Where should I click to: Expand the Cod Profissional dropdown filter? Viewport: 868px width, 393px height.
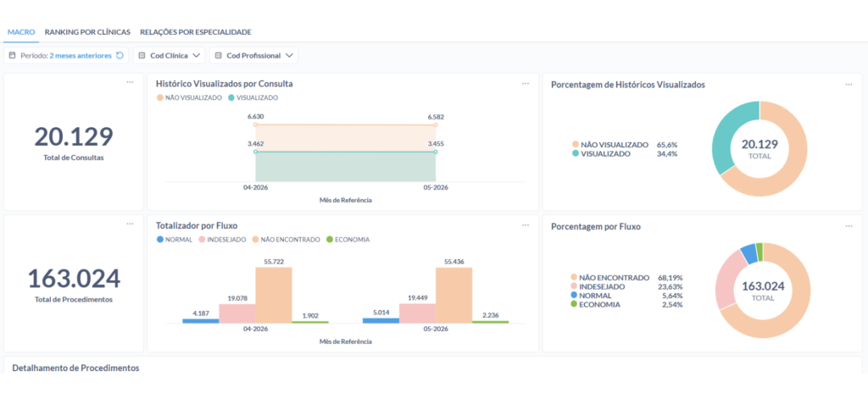click(x=253, y=56)
